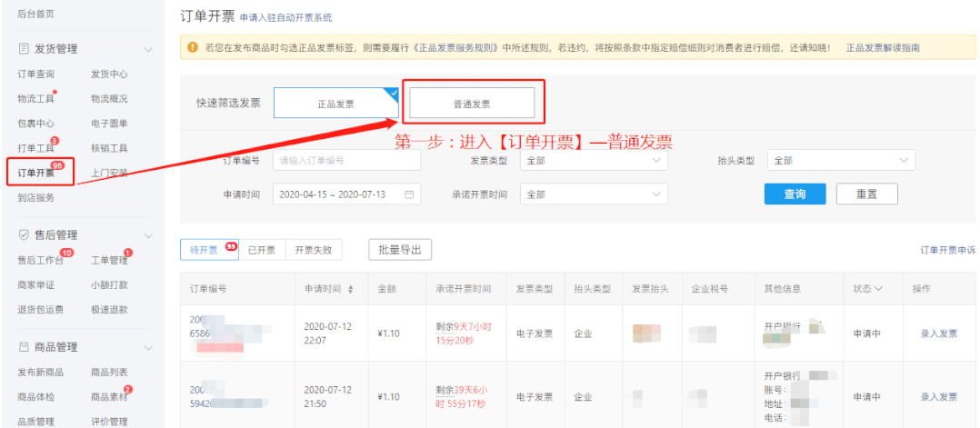Open 申请入驻自动开票系统 link
This screenshot has height=428, width=980.
coord(285,18)
